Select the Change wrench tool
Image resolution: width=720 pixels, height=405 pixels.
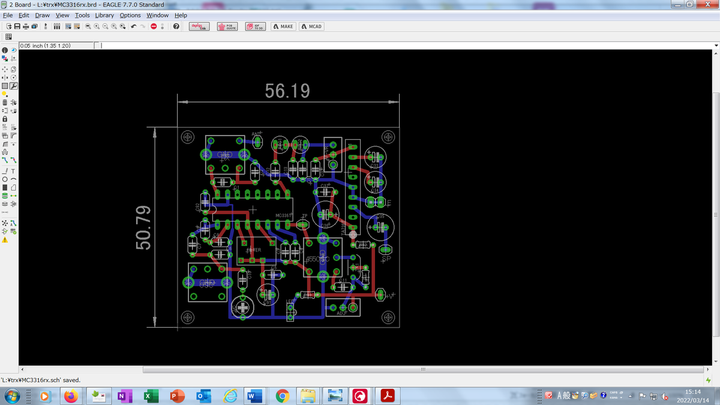coord(13,86)
